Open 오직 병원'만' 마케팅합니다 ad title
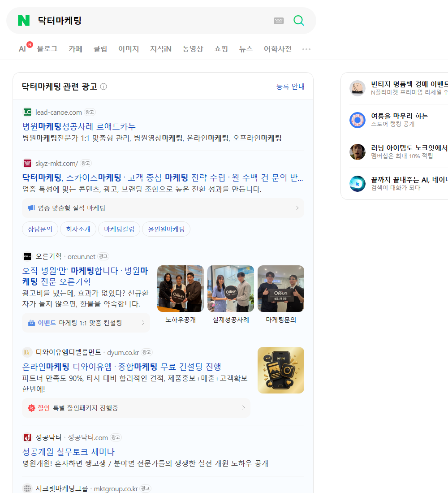448x493 pixels. [85, 276]
